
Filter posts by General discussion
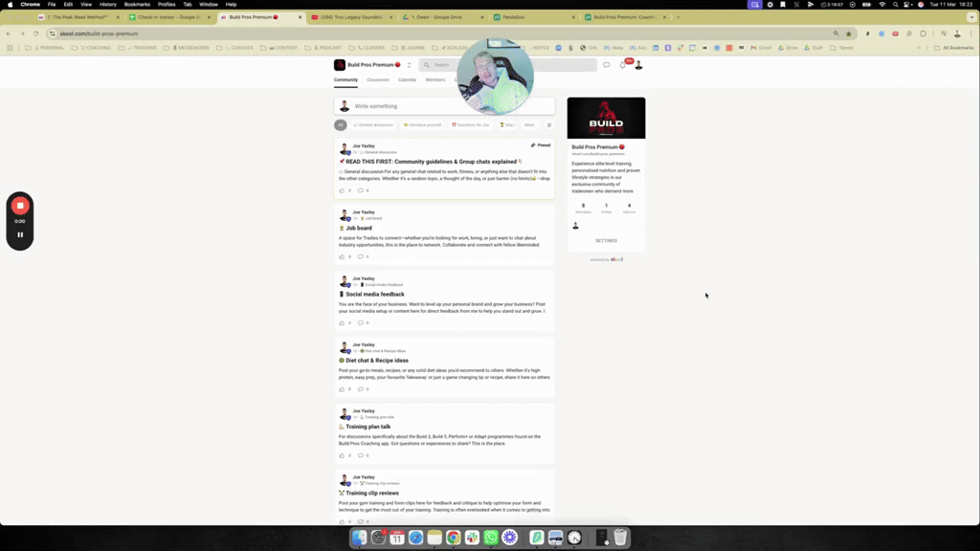pos(373,125)
